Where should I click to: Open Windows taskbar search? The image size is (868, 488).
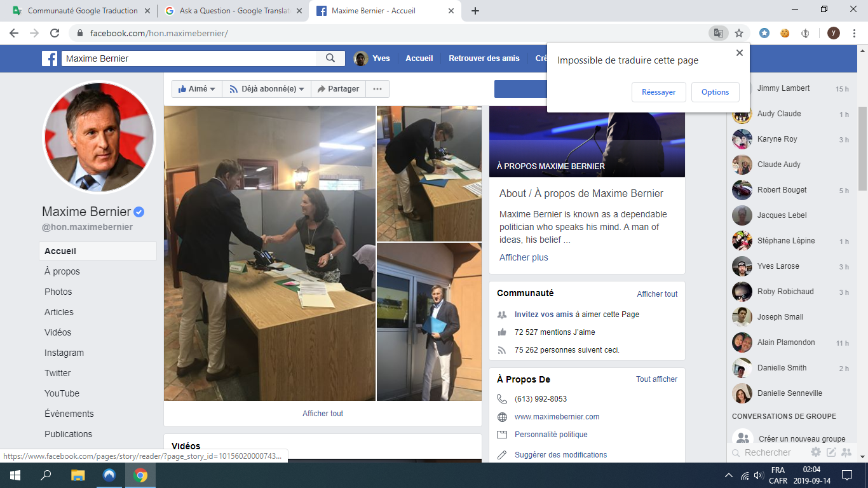(46, 475)
